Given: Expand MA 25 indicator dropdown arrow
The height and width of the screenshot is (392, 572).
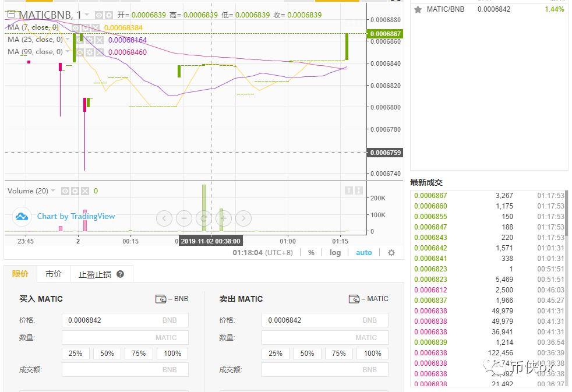Looking at the screenshot, I should pyautogui.click(x=68, y=40).
